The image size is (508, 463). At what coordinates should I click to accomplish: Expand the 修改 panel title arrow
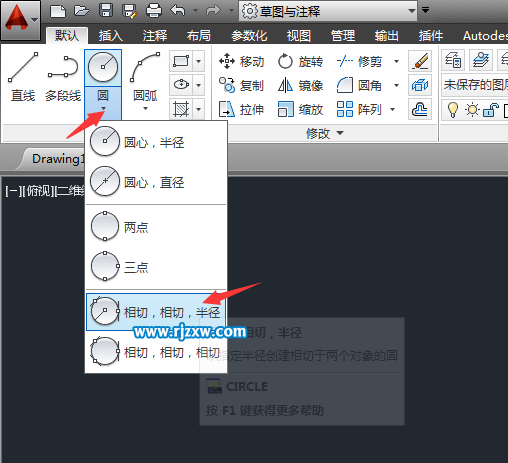tap(340, 133)
